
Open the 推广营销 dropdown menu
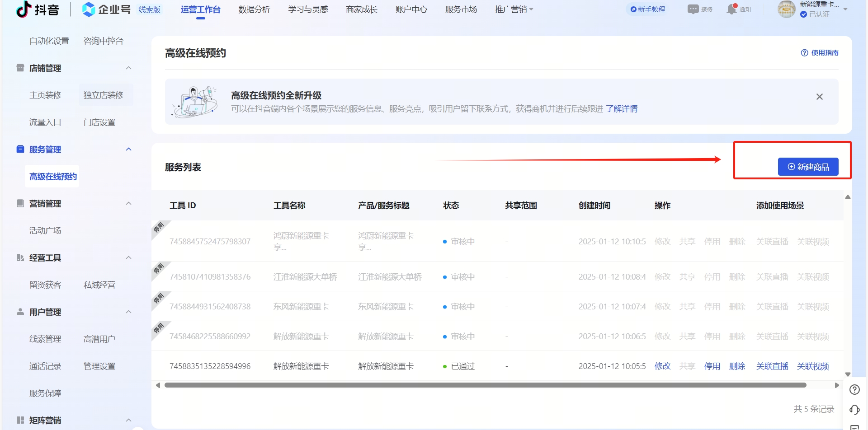tap(514, 9)
